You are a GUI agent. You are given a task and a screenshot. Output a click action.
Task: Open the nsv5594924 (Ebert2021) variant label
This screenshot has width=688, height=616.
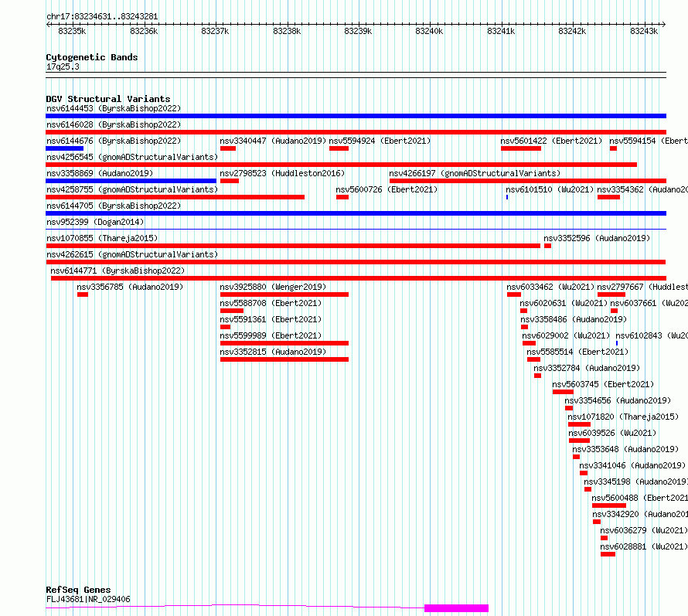coord(380,141)
